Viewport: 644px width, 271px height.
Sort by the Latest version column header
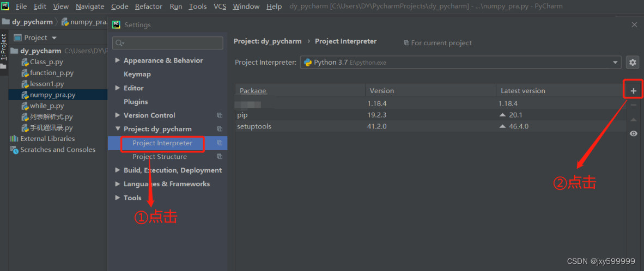(x=561, y=91)
